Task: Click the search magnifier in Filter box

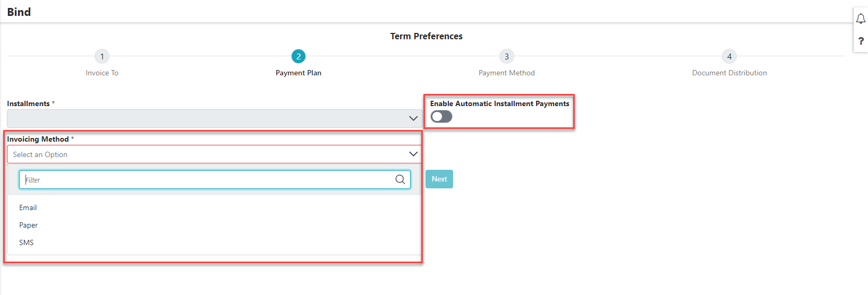Action: click(x=400, y=179)
